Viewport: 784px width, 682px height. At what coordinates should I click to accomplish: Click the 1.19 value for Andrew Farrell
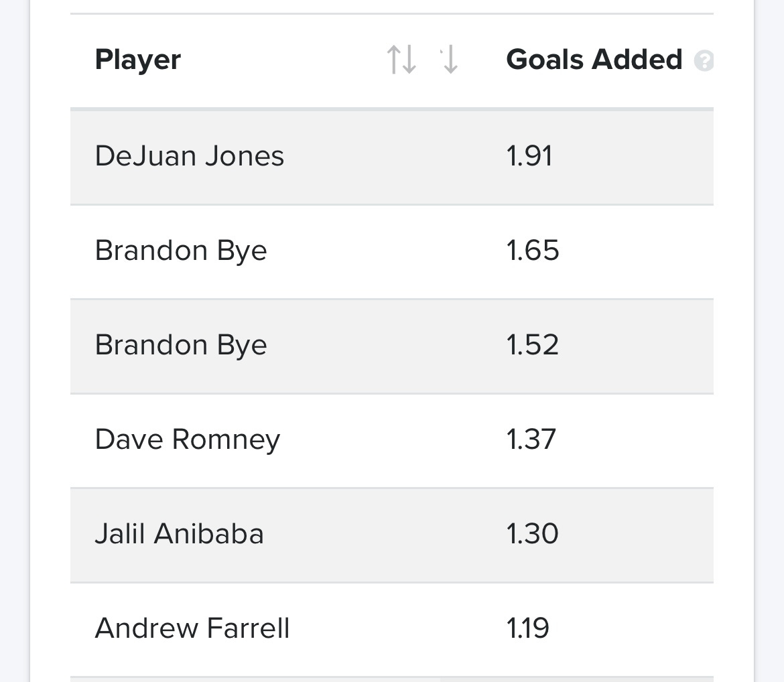pyautogui.click(x=529, y=628)
